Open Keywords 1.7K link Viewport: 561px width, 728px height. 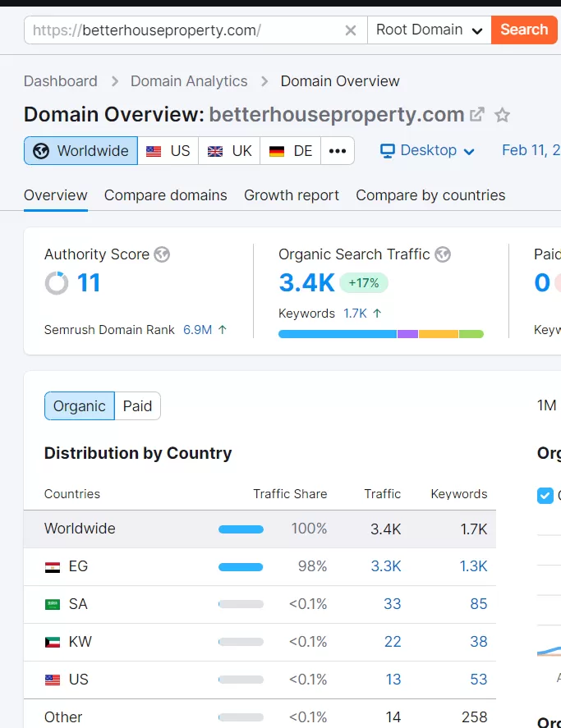pos(355,314)
